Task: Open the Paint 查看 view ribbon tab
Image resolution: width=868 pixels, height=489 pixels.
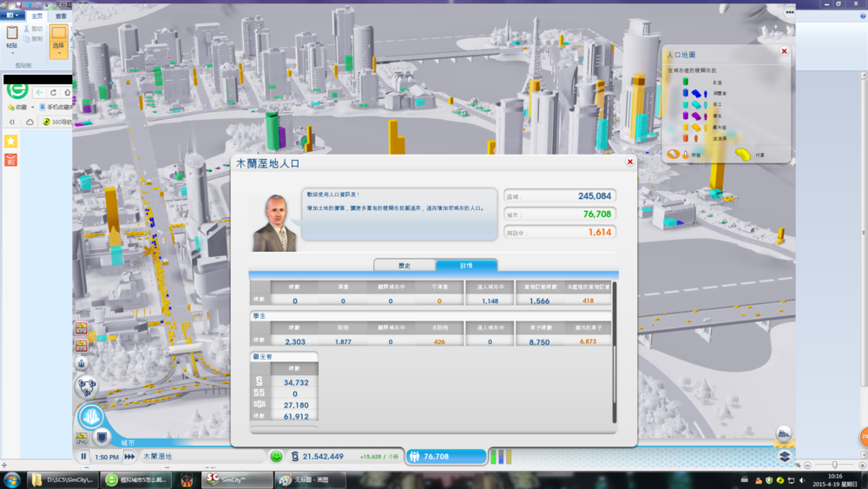Action: 61,16
